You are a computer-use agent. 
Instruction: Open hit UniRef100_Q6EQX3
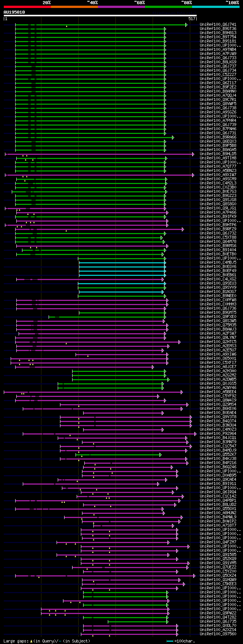click(x=218, y=142)
